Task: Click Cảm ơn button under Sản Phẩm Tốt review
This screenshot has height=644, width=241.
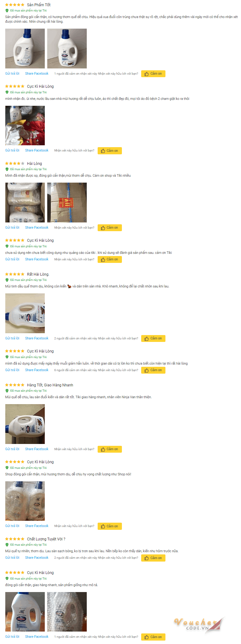Action: 153,74
